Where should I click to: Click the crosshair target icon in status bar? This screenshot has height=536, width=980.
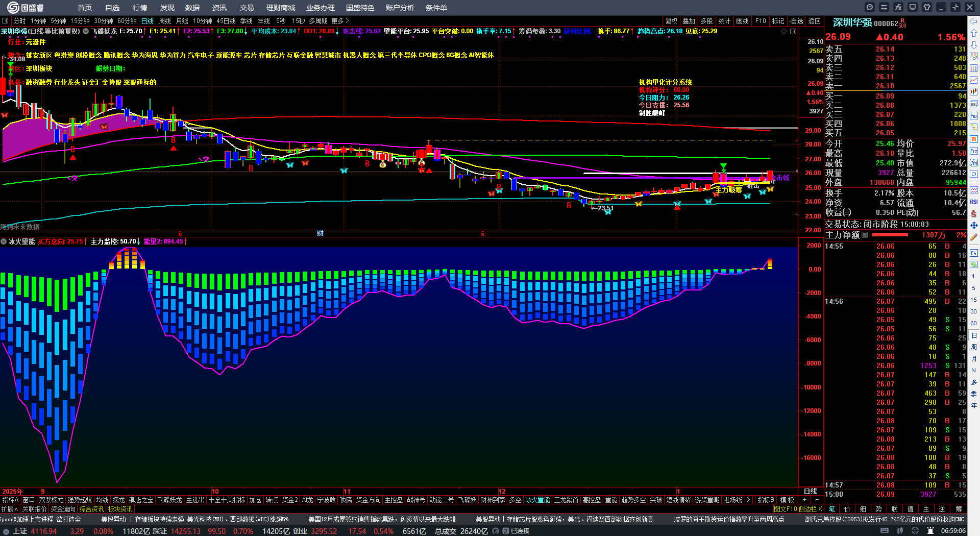click(915, 531)
